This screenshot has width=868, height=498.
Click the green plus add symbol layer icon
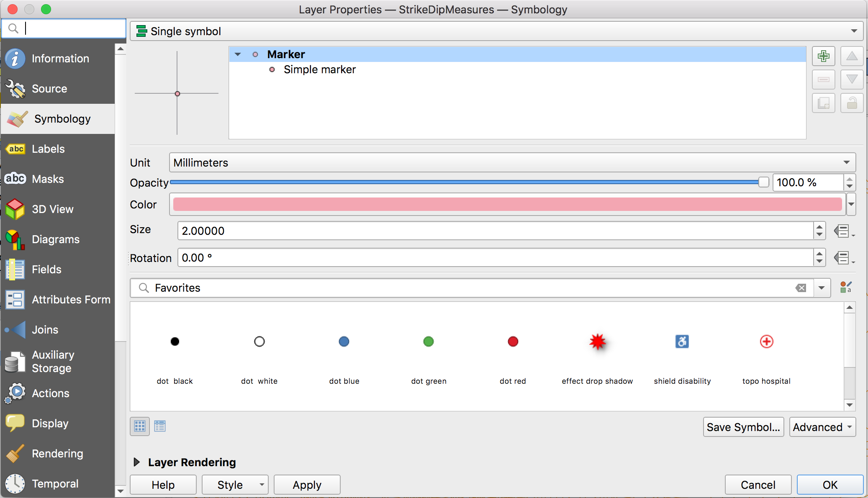tap(823, 56)
